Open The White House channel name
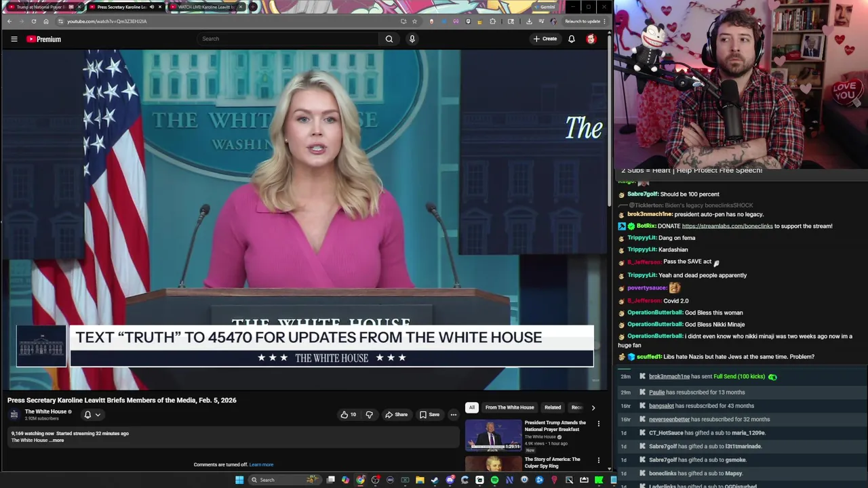Viewport: 868px width, 488px height. [x=45, y=411]
